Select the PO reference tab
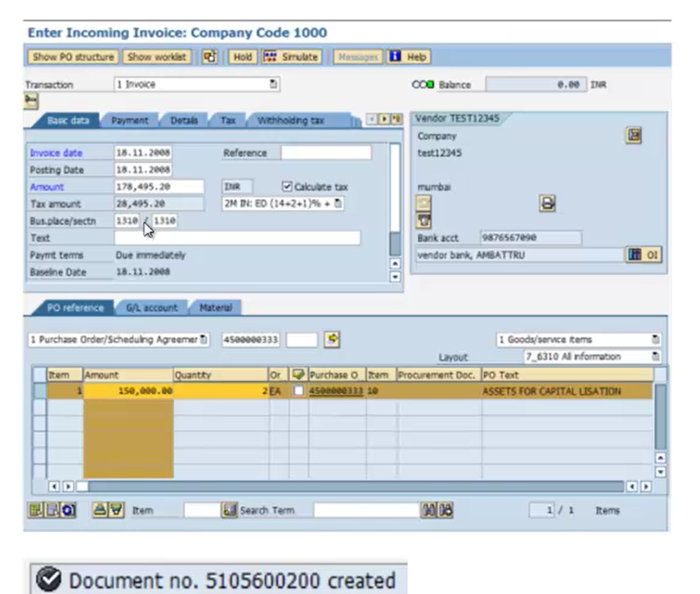The width and height of the screenshot is (700, 594). click(75, 307)
